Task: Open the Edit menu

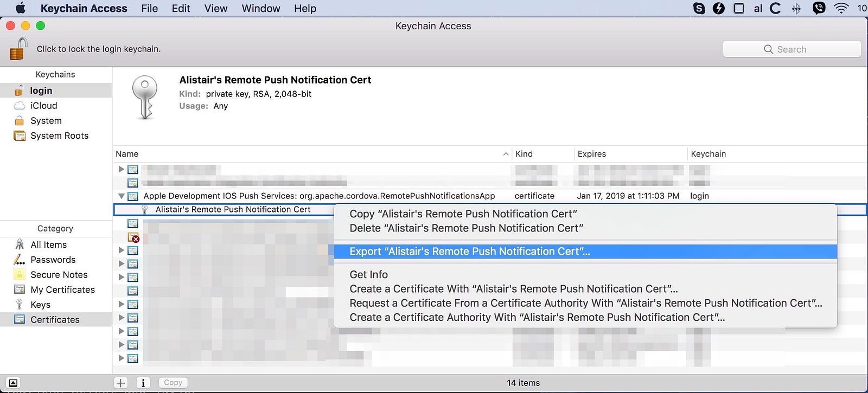Action: pyautogui.click(x=181, y=8)
